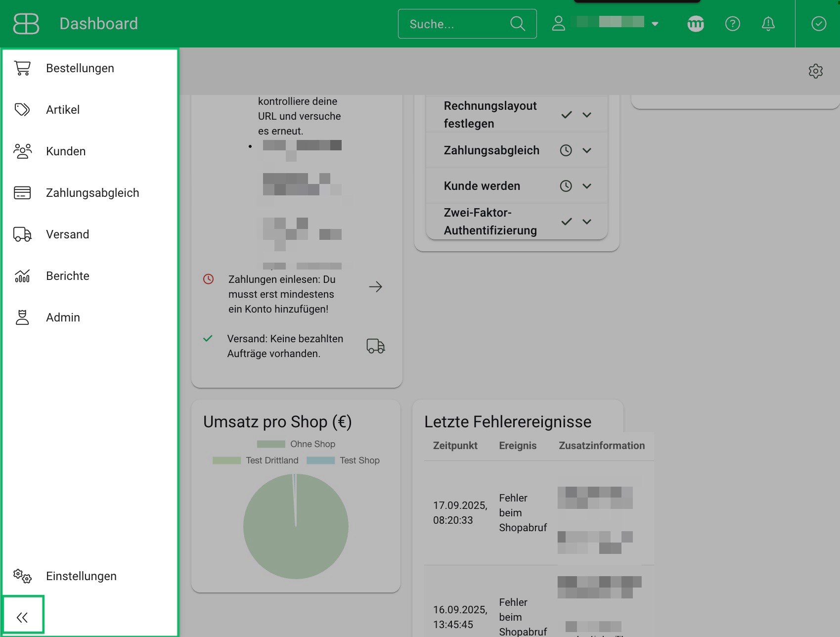
Task: Open the Kunden people icon
Action: (22, 151)
